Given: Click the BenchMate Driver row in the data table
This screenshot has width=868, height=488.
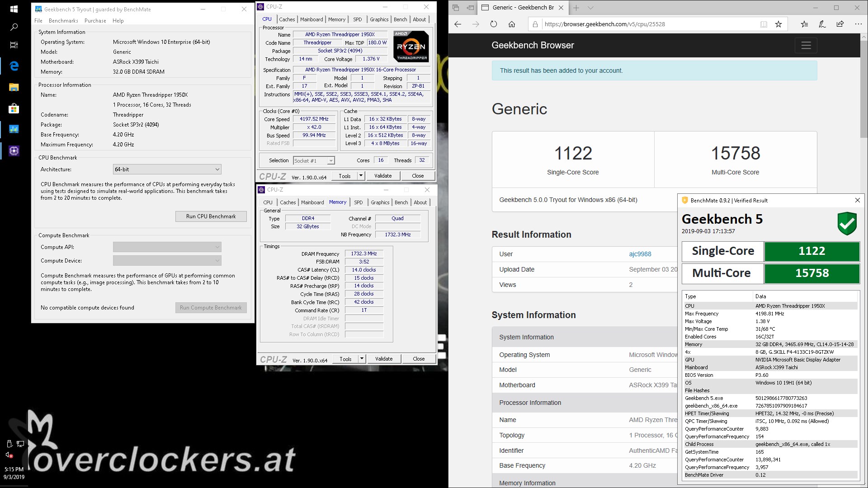Looking at the screenshot, I should click(770, 475).
